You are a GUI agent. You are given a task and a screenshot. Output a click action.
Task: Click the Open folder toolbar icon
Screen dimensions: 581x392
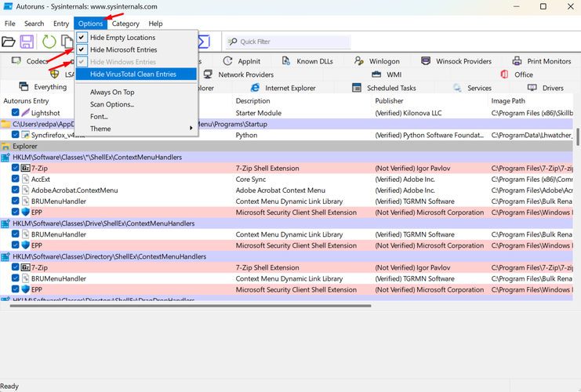[9, 42]
